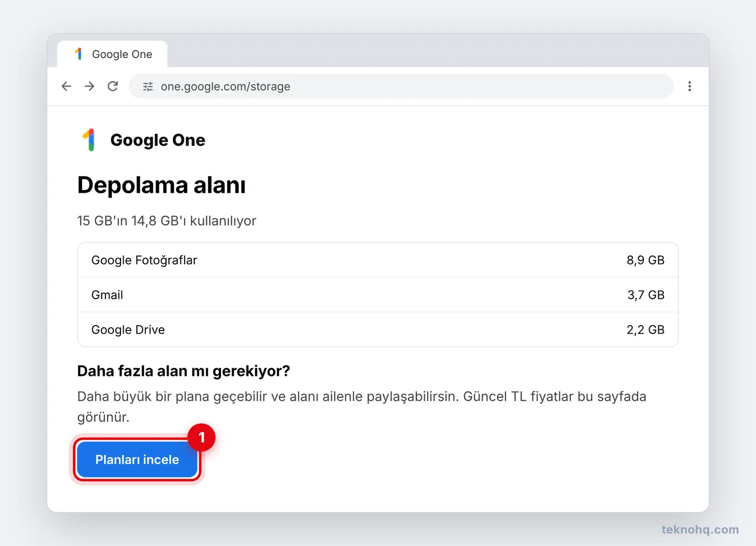Image resolution: width=756 pixels, height=546 pixels.
Task: Go back using the browser back arrow
Action: [x=66, y=86]
